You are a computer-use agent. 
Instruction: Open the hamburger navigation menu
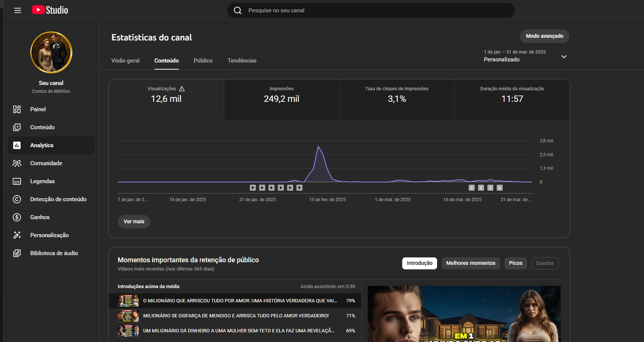(17, 10)
